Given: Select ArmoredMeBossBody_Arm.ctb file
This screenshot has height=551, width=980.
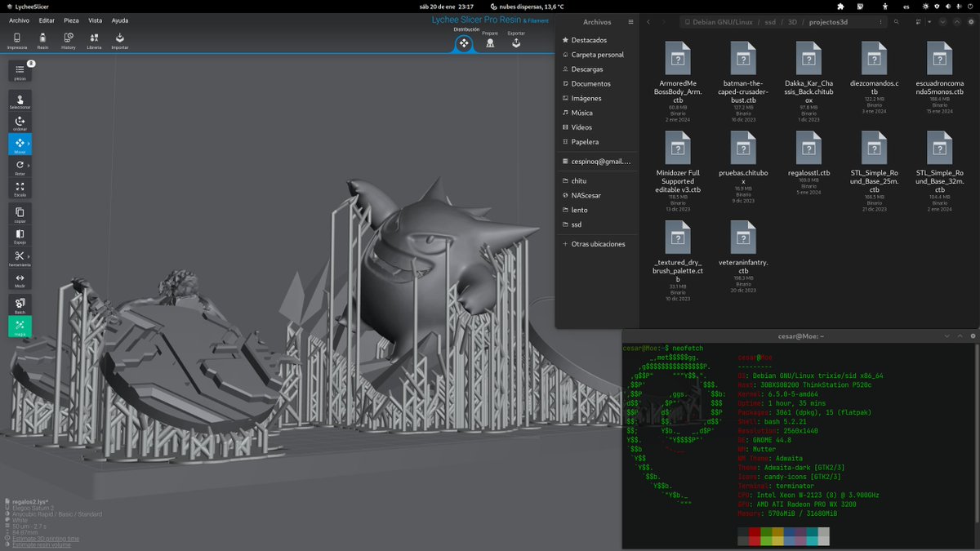Looking at the screenshot, I should pos(678,81).
